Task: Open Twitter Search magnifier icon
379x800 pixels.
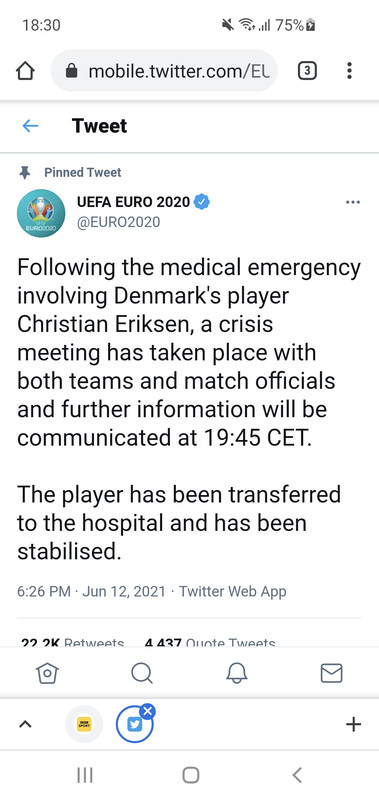Action: point(142,673)
